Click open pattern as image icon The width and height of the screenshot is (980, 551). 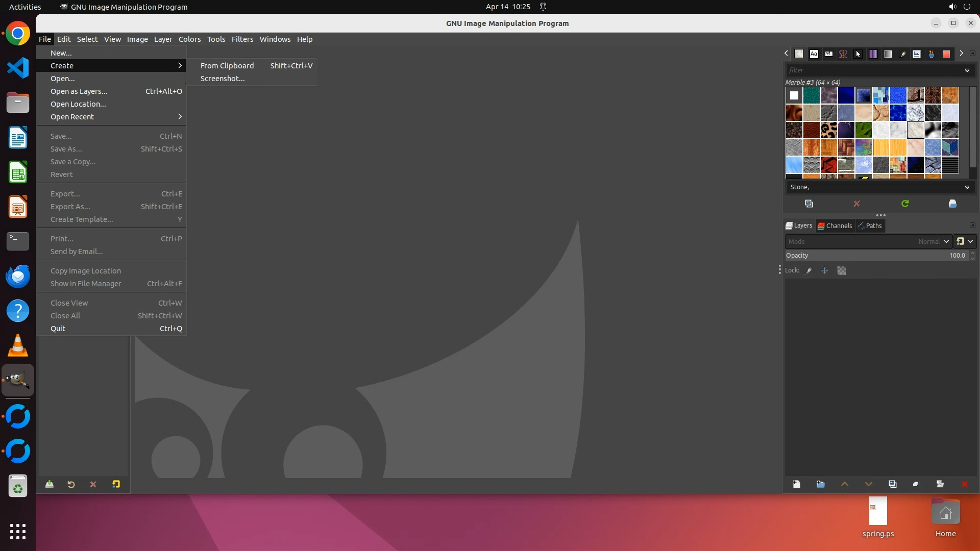point(952,204)
